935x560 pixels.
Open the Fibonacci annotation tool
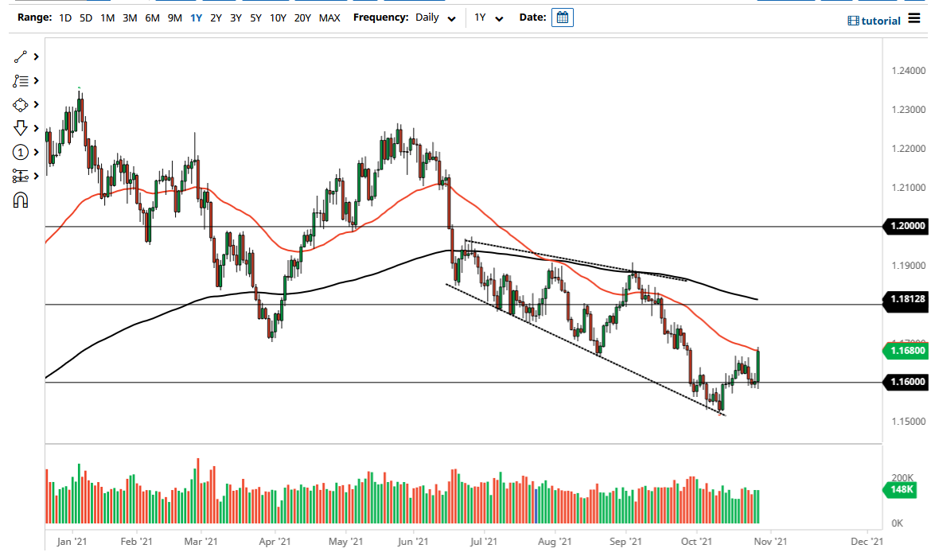click(x=20, y=80)
